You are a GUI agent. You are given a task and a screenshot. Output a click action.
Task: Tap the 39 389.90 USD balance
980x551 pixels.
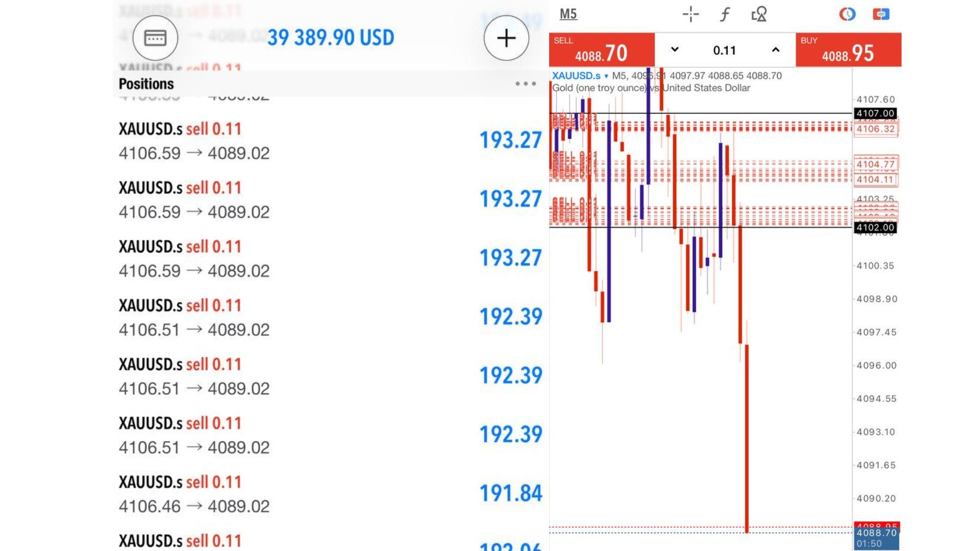click(331, 38)
